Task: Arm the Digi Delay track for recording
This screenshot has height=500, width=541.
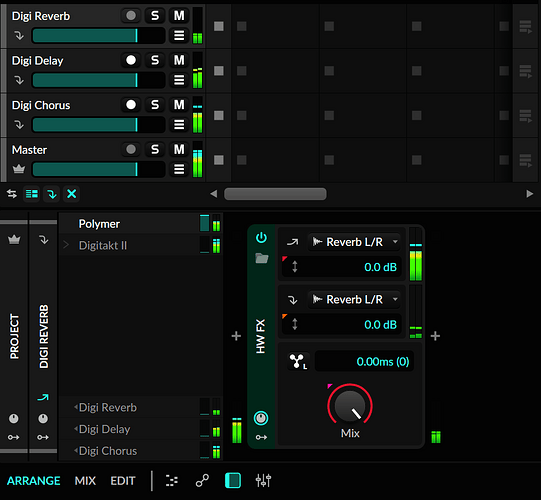Action: point(131,60)
